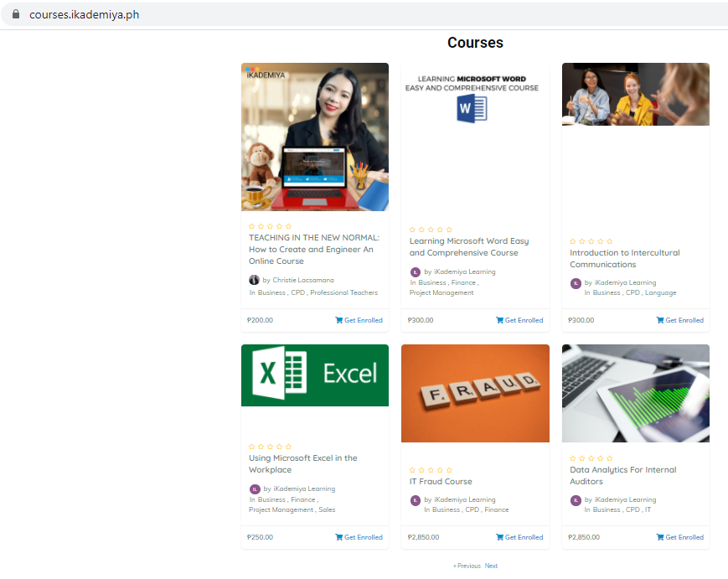Select the Sales category on the Excel course
Screen dimensions: 728x579
click(327, 509)
